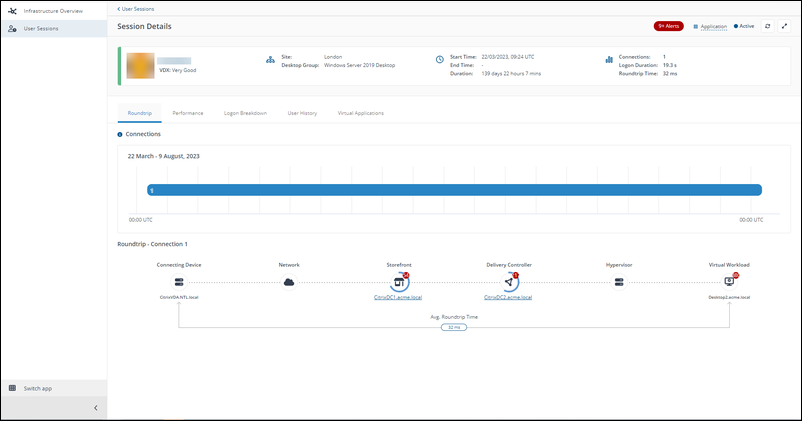Image resolution: width=802 pixels, height=421 pixels.
Task: Open the CitrixDC1.acme.local link
Action: click(398, 297)
